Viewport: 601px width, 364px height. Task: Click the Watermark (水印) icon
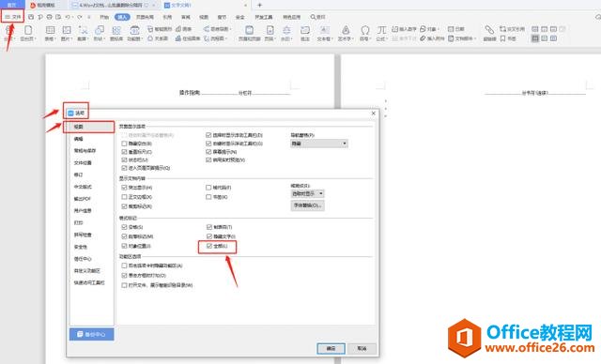(286, 30)
